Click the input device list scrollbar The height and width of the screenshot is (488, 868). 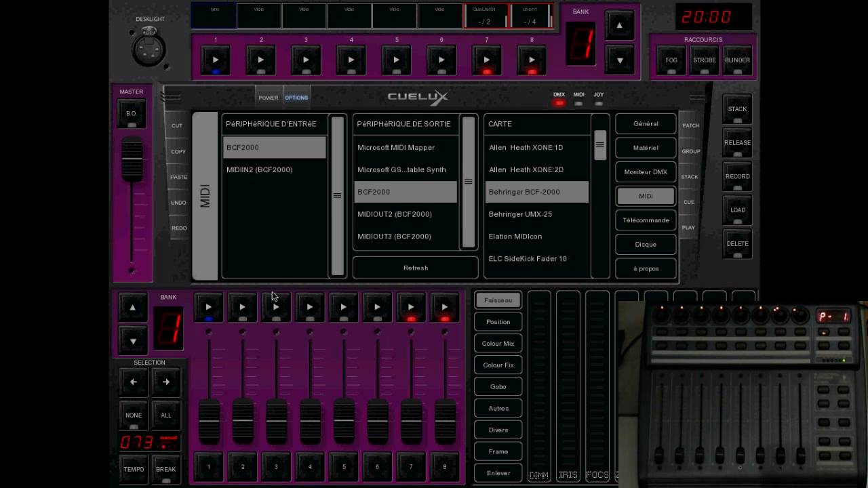337,195
